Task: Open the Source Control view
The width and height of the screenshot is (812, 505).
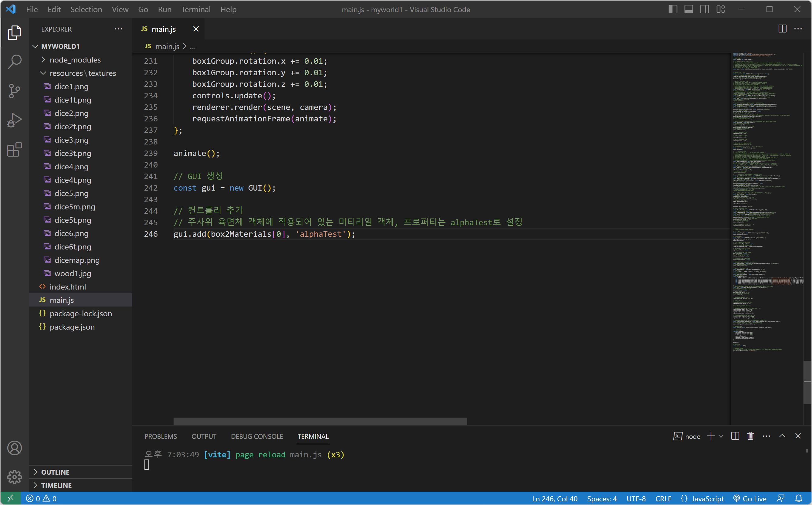Action: (14, 91)
